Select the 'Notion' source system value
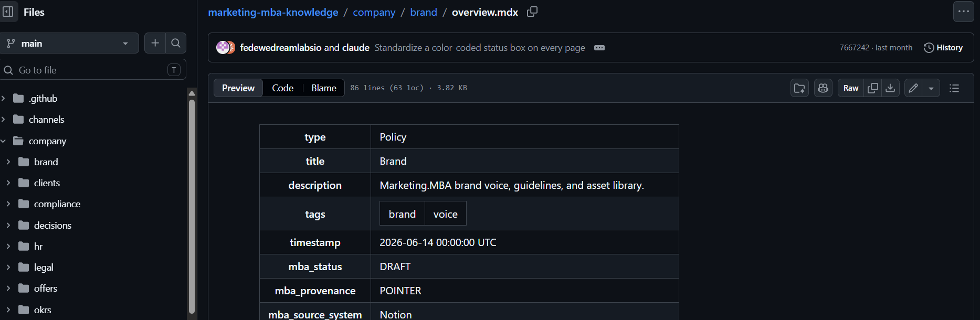The image size is (980, 320). pos(395,315)
